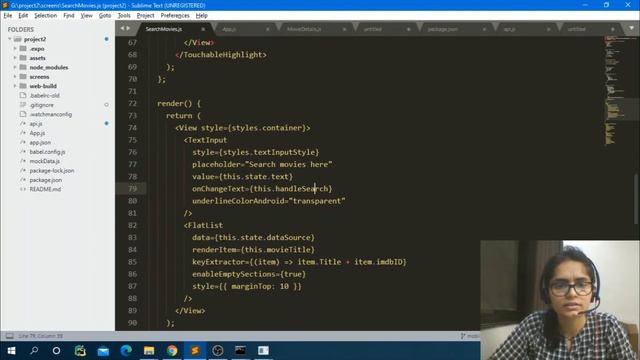Viewport: 640px width, 360px height.
Task: Open .babelrc-old in the sidebar
Action: (x=44, y=96)
